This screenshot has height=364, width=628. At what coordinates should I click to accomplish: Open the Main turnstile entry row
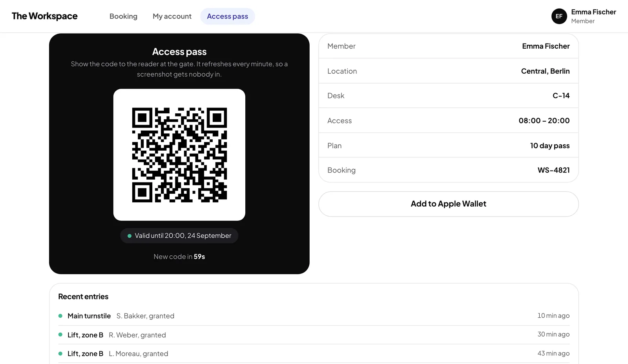pos(314,316)
